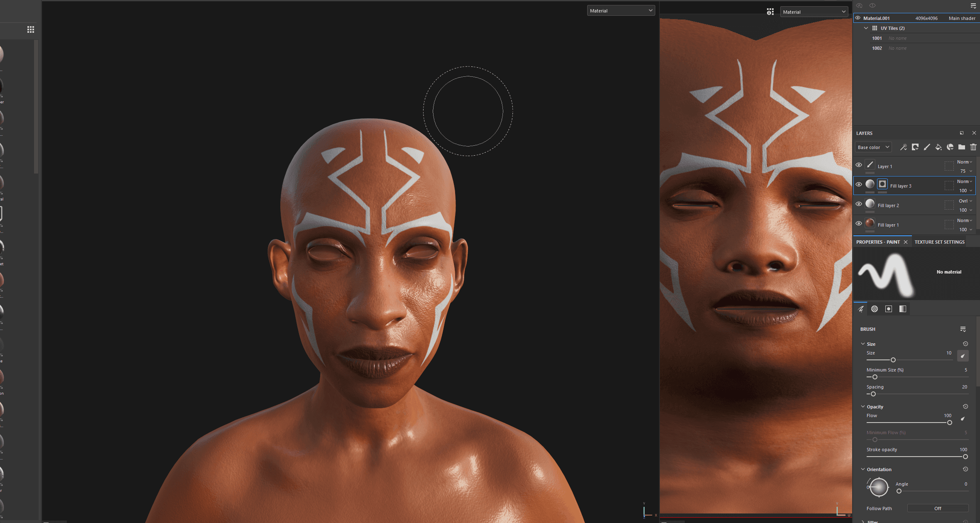
Task: Click the Stroke opacity slider handle
Action: click(965, 457)
